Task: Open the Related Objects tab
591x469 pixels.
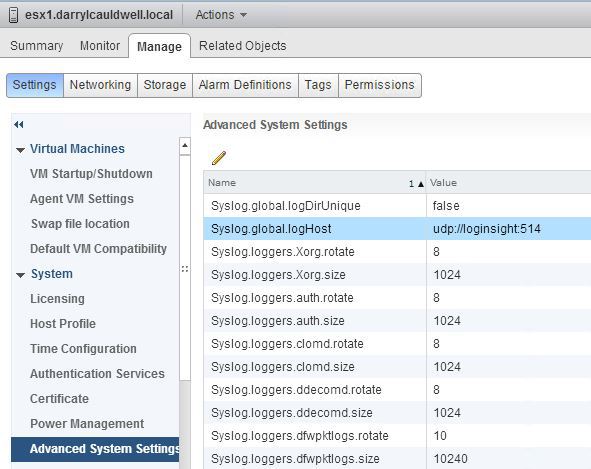Action: tap(243, 46)
